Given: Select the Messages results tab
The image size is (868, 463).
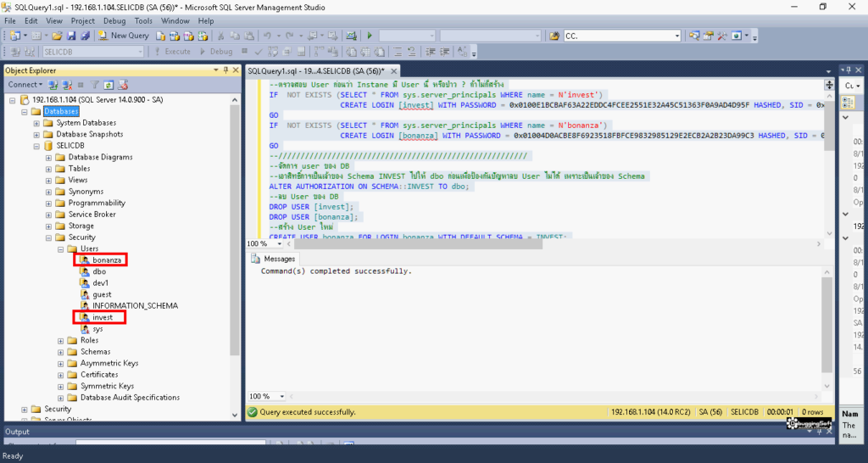Looking at the screenshot, I should click(x=274, y=259).
